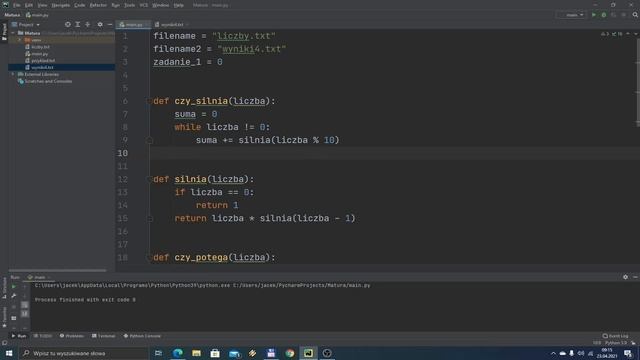Expand all in Project panel toolbar
The image size is (640, 360).
[78, 24]
